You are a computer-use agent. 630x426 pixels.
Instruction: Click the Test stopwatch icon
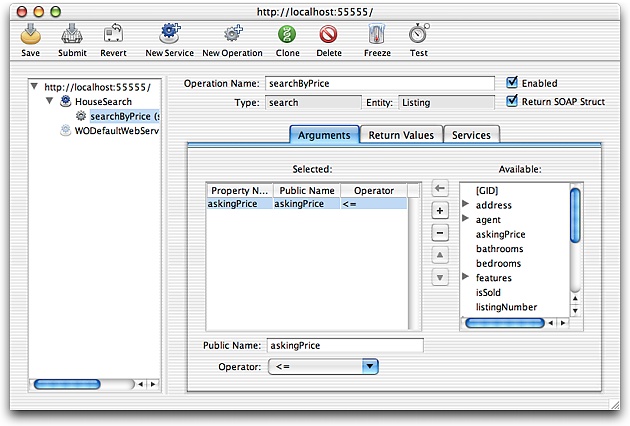(419, 34)
